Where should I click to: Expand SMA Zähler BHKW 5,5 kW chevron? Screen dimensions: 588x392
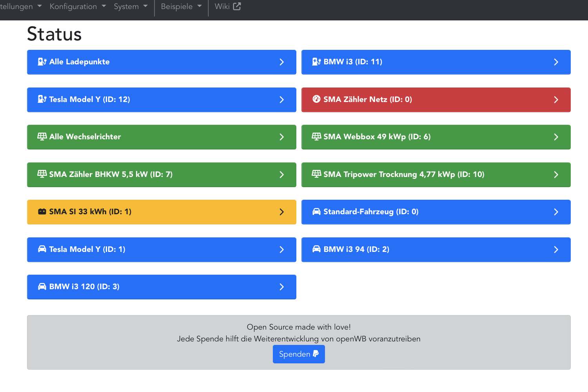point(281,175)
